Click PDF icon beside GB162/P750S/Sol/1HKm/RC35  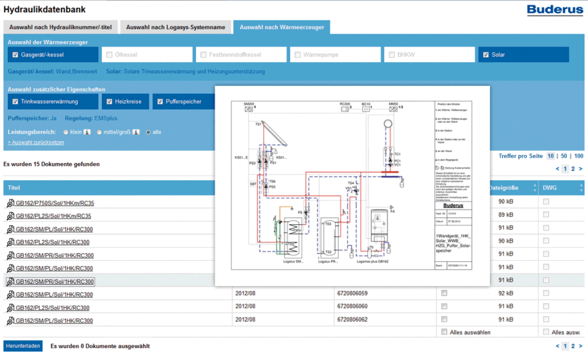point(10,203)
